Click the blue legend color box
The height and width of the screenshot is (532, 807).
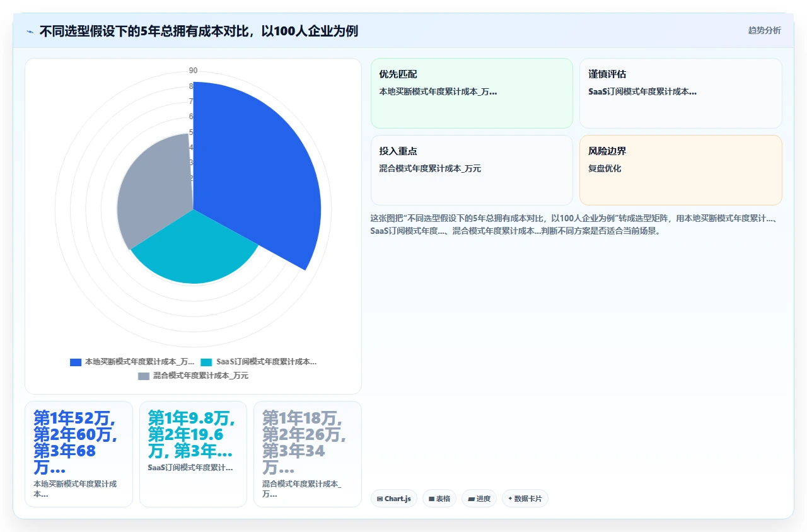pos(76,362)
